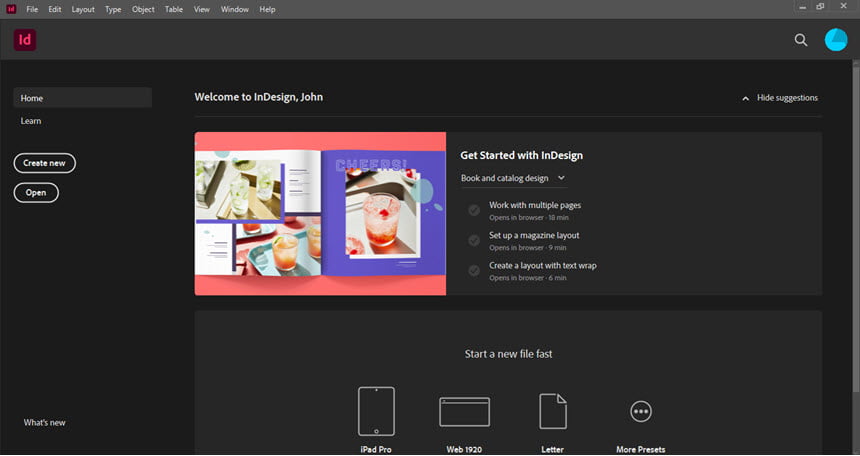
Task: Open the Table menu
Action: (x=174, y=9)
